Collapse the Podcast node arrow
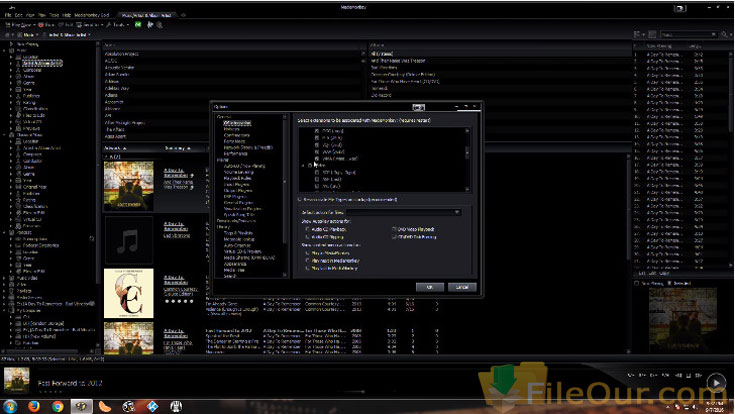Image resolution: width=735 pixels, height=414 pixels. [x=5, y=233]
